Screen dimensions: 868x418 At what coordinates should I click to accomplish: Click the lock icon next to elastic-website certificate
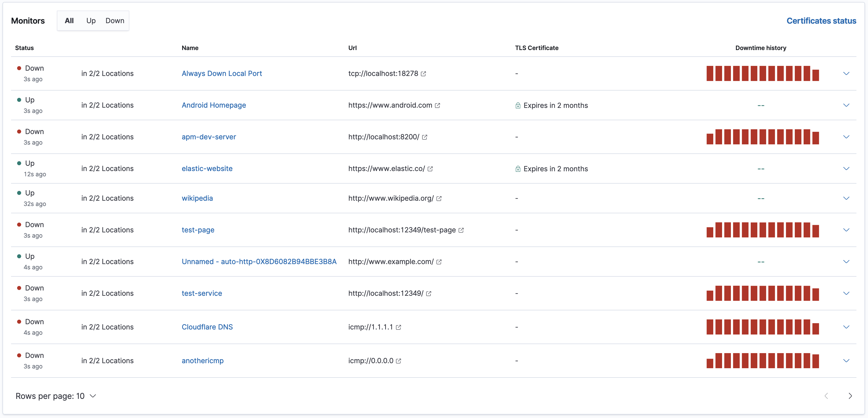pyautogui.click(x=518, y=169)
